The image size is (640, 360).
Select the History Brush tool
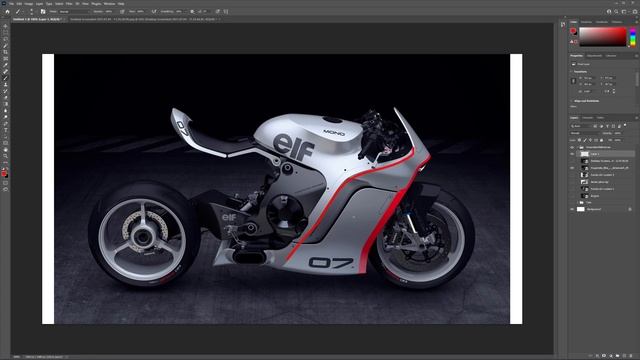[x=5, y=91]
